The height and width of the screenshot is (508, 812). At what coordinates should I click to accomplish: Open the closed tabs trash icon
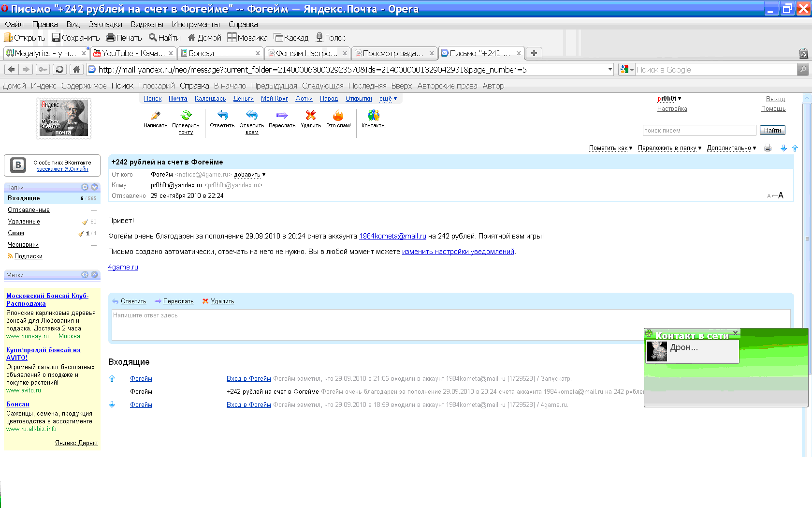tap(803, 53)
